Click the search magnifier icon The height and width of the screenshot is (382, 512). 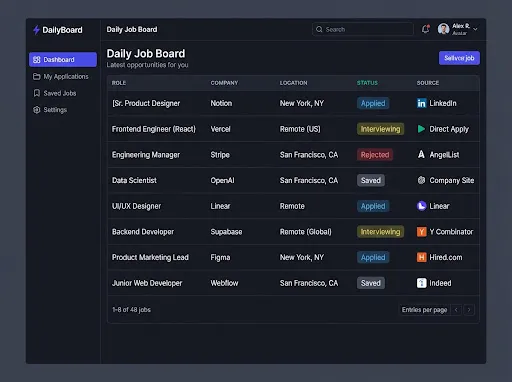(319, 29)
